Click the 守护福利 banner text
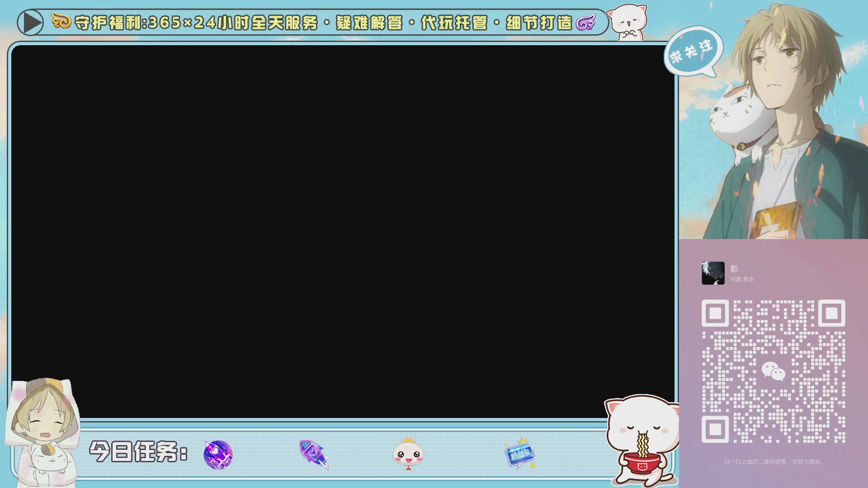The width and height of the screenshot is (868, 488). (x=108, y=23)
